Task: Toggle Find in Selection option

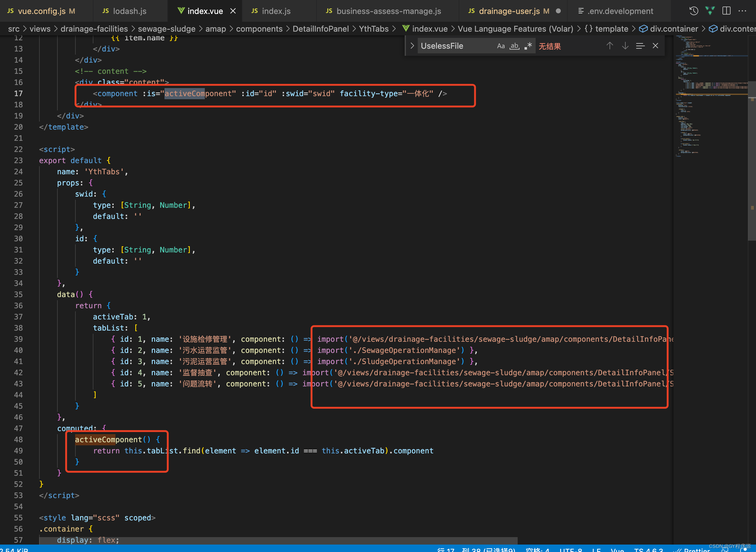Action: [640, 46]
